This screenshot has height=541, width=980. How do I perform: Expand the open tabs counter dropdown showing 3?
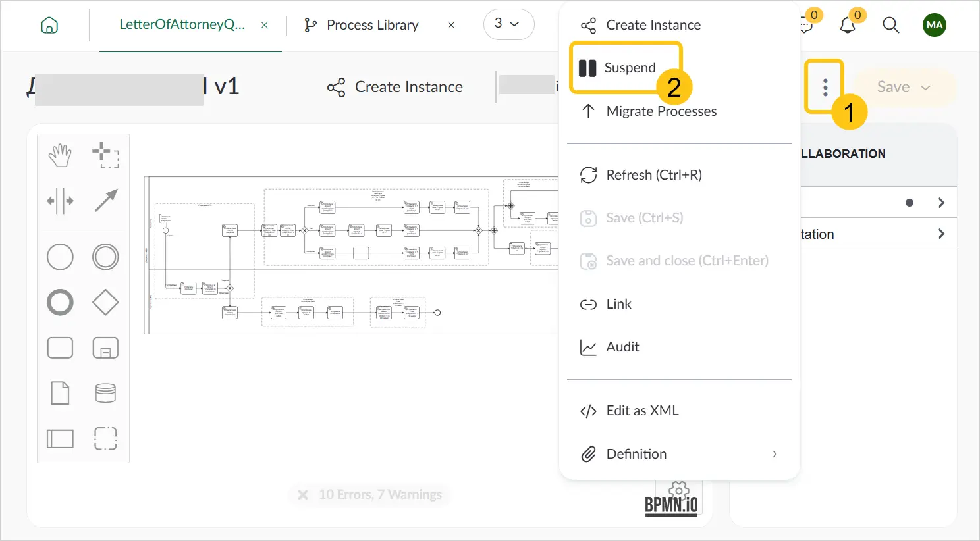(508, 24)
